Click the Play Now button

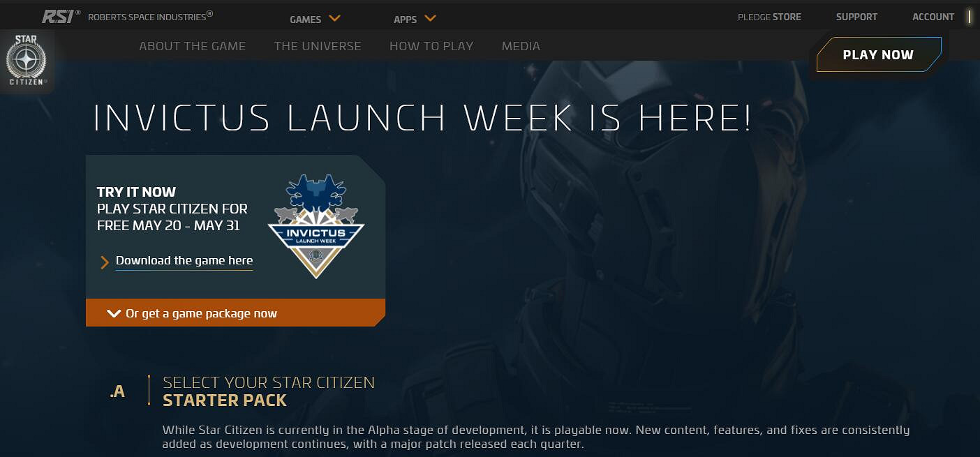(x=879, y=54)
